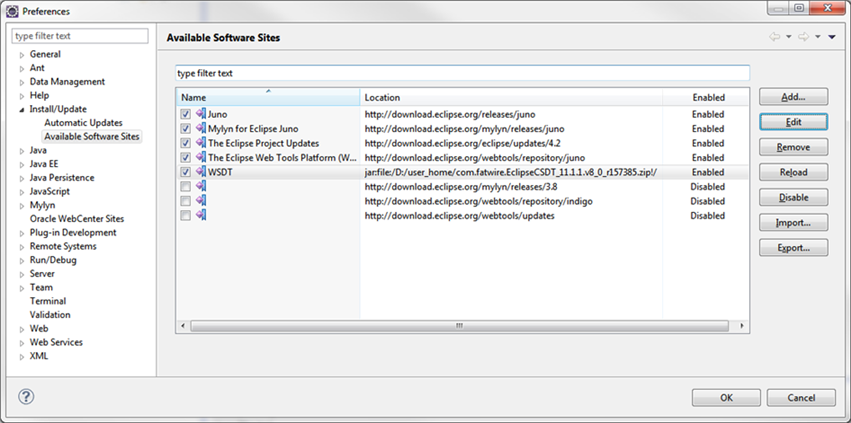Expand the Mylyn tree node

(x=22, y=206)
